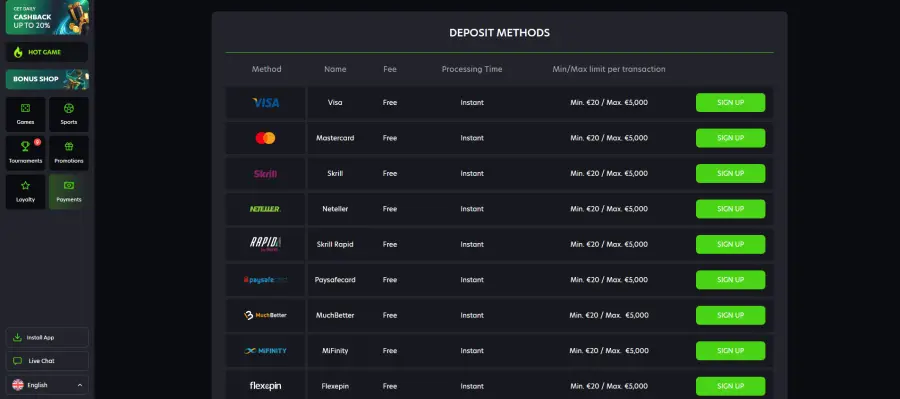
Task: Click the Name column header
Action: pos(335,69)
